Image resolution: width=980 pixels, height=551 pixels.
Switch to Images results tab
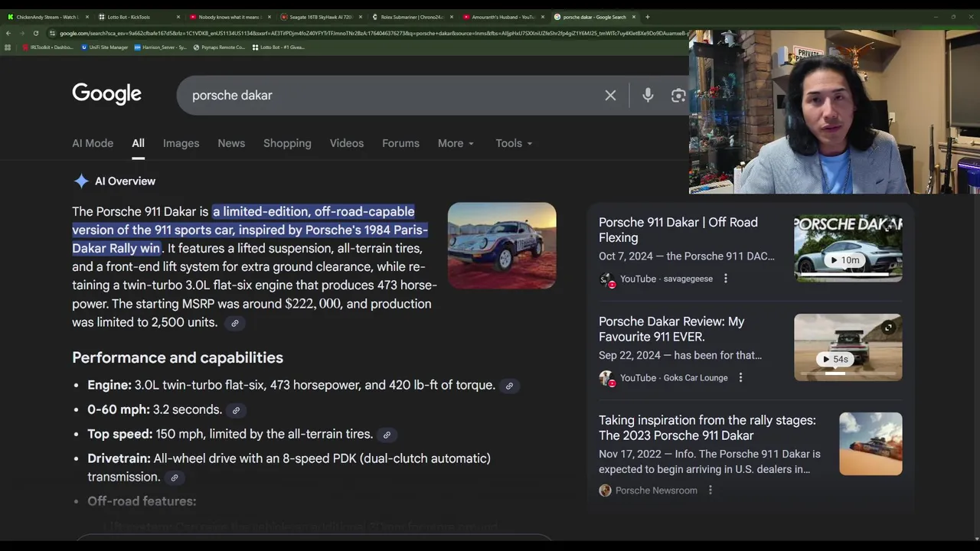coord(181,143)
